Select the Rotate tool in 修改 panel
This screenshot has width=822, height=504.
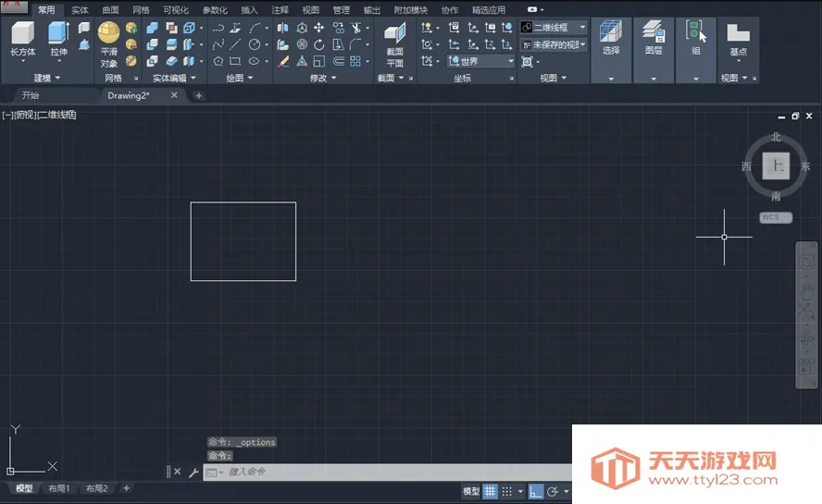[318, 44]
